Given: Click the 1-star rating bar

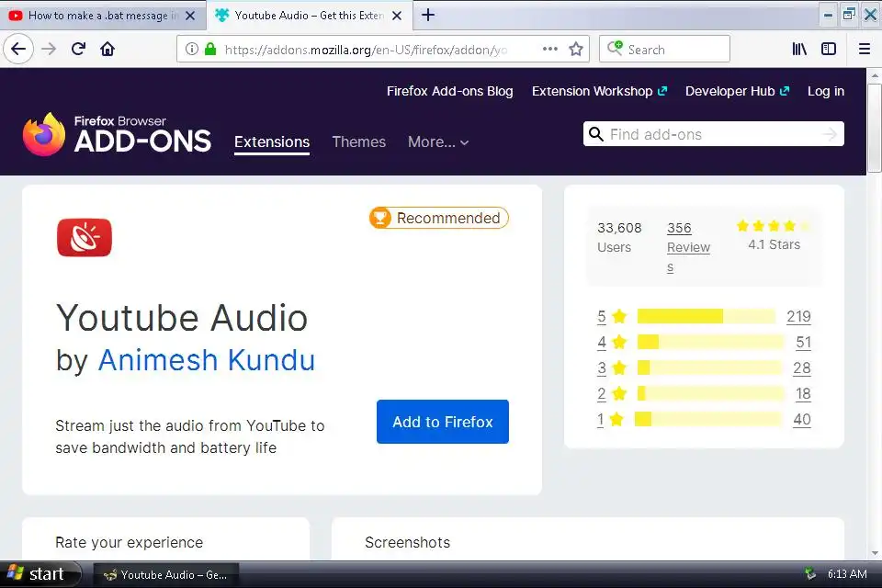Looking at the screenshot, I should pyautogui.click(x=708, y=419).
